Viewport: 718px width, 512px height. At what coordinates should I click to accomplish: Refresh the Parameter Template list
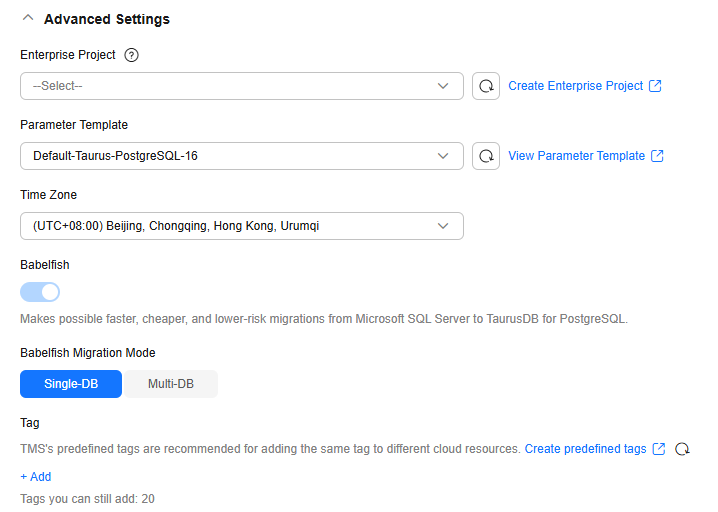click(486, 156)
